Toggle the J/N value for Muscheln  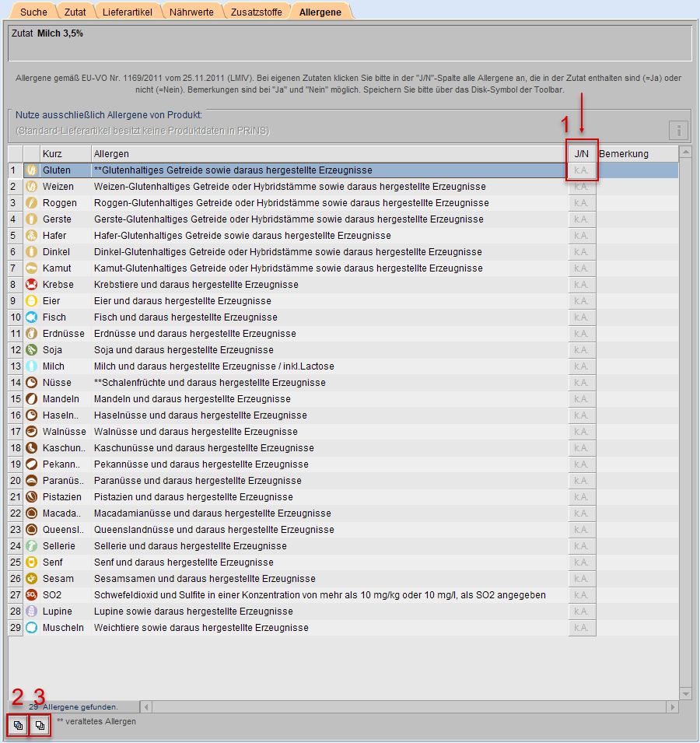[582, 628]
